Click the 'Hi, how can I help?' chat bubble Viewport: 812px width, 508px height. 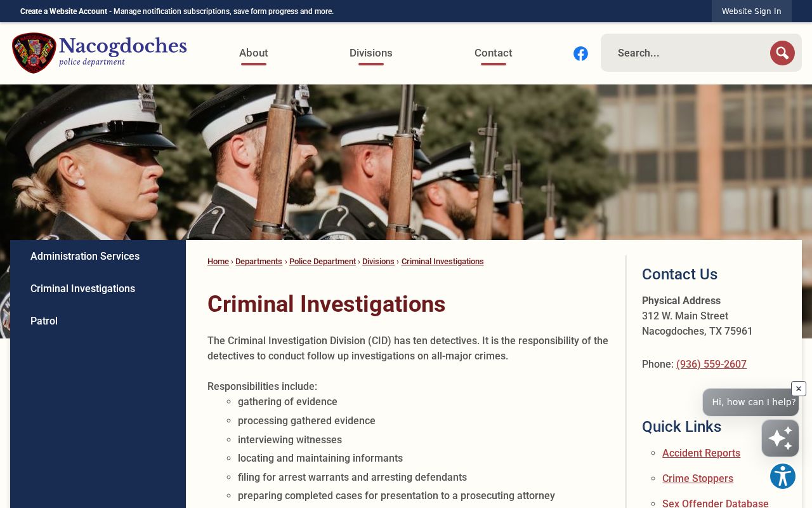(x=750, y=402)
